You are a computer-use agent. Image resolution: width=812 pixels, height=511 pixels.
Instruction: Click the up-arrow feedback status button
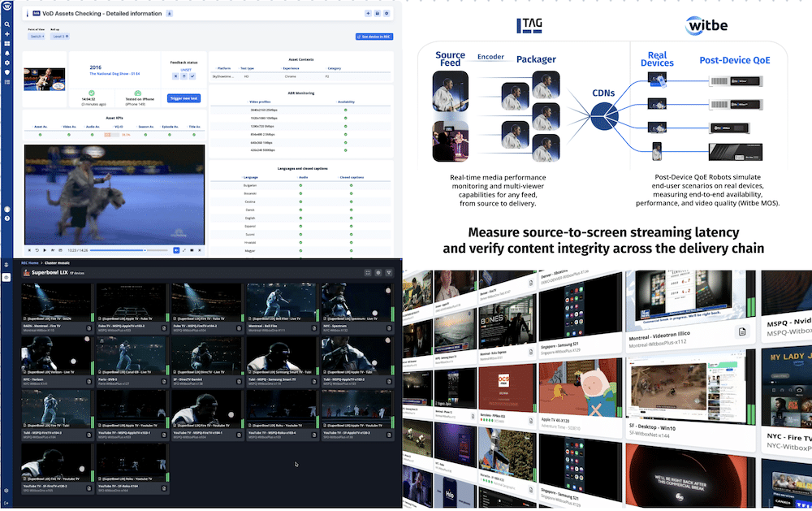(x=184, y=76)
